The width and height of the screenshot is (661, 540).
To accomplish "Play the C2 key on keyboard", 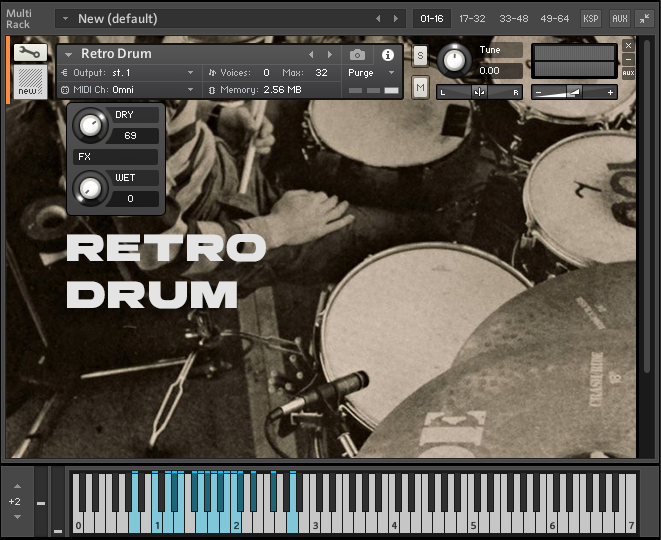I will click(x=236, y=523).
